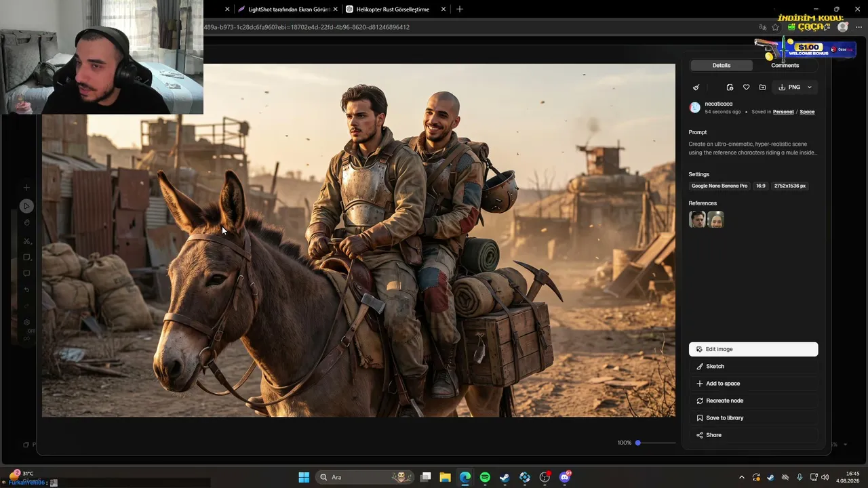Viewport: 868px width, 488px height.
Task: Close the Helikopter Rust Görselleştirme tab
Action: pyautogui.click(x=443, y=9)
